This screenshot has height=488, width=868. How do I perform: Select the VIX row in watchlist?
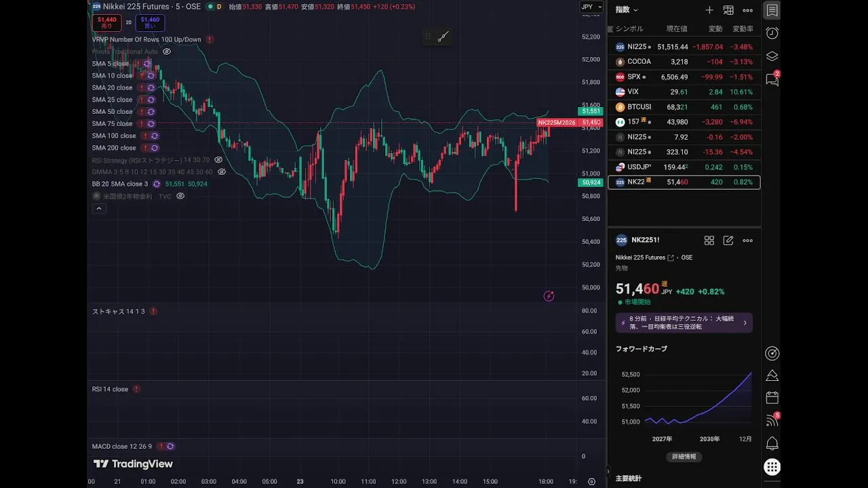[684, 91]
